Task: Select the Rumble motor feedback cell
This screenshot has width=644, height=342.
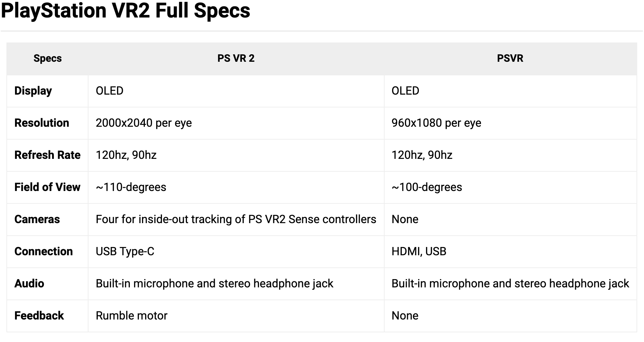Action: pyautogui.click(x=131, y=316)
